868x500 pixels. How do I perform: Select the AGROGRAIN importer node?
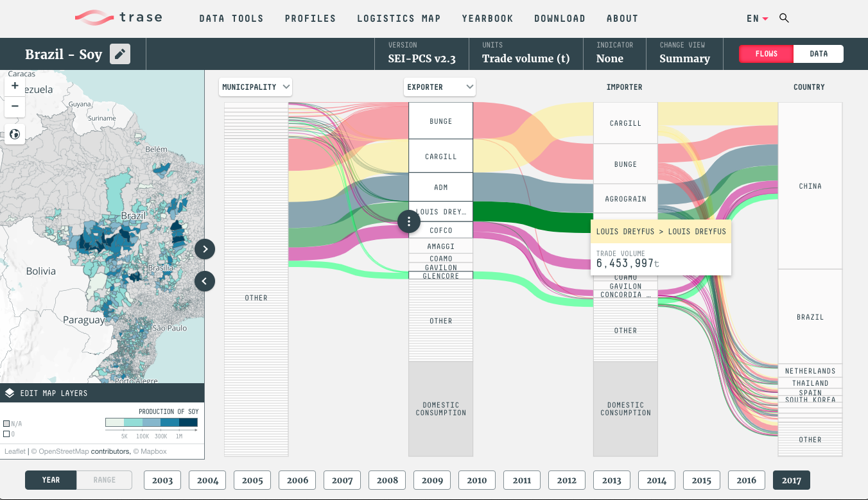625,198
